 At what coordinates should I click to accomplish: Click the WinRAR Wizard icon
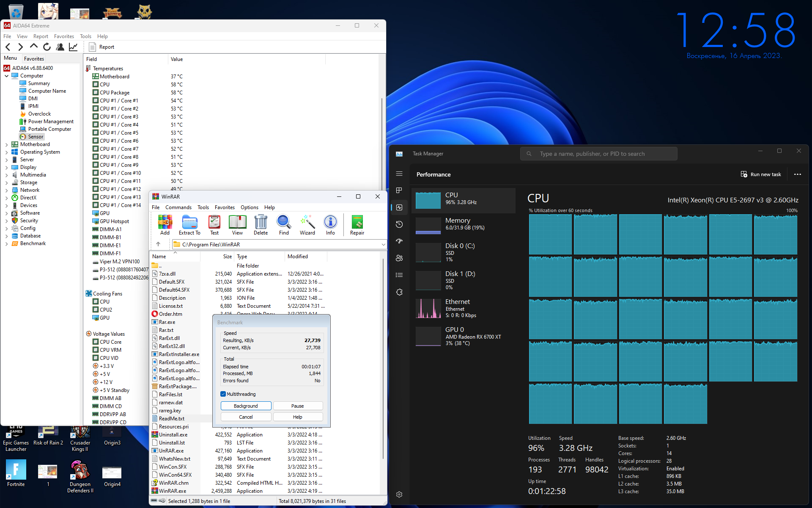click(x=307, y=225)
